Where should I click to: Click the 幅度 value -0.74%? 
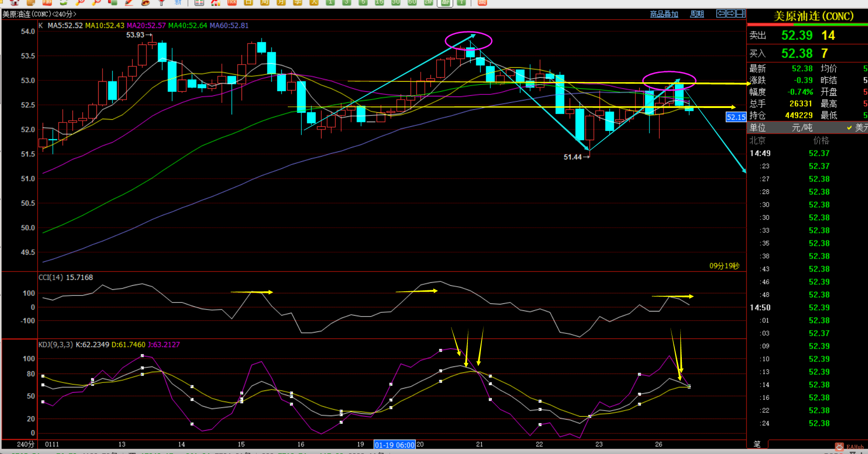click(x=800, y=92)
